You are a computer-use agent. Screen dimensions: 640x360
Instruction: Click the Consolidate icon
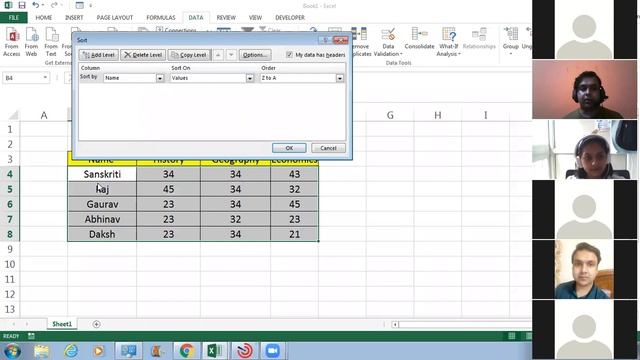[420, 39]
